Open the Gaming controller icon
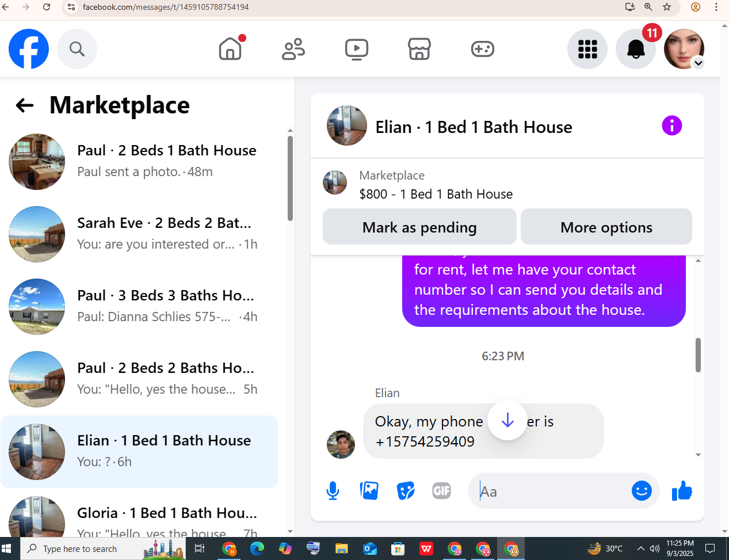Screen dimensions: 729x560 [x=483, y=49]
